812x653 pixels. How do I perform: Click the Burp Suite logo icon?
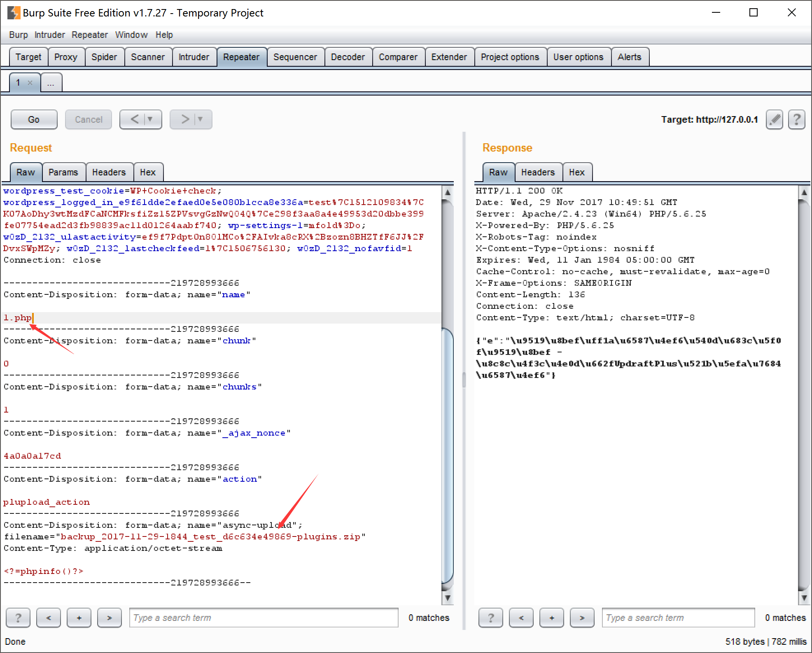click(14, 13)
